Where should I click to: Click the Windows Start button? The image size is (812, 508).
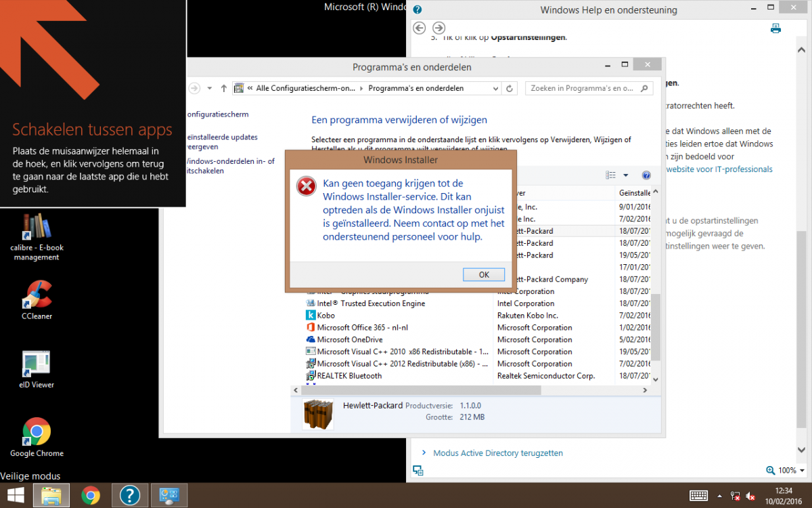[x=16, y=495]
